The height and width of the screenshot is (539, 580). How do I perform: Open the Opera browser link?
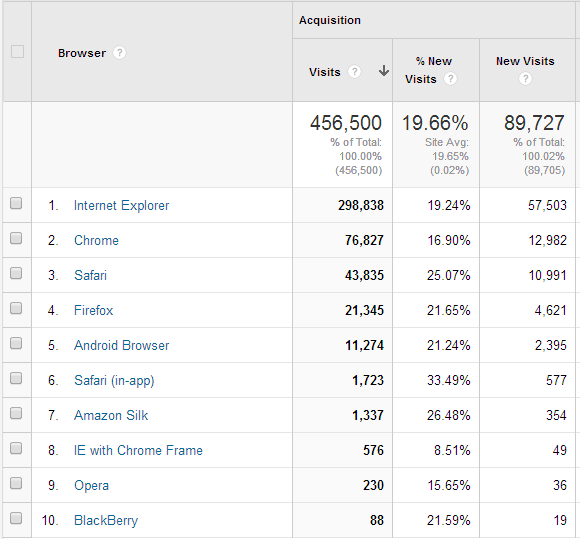[91, 485]
